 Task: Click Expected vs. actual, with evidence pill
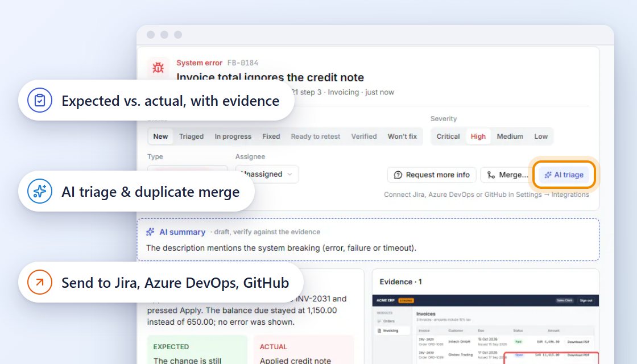[156, 100]
